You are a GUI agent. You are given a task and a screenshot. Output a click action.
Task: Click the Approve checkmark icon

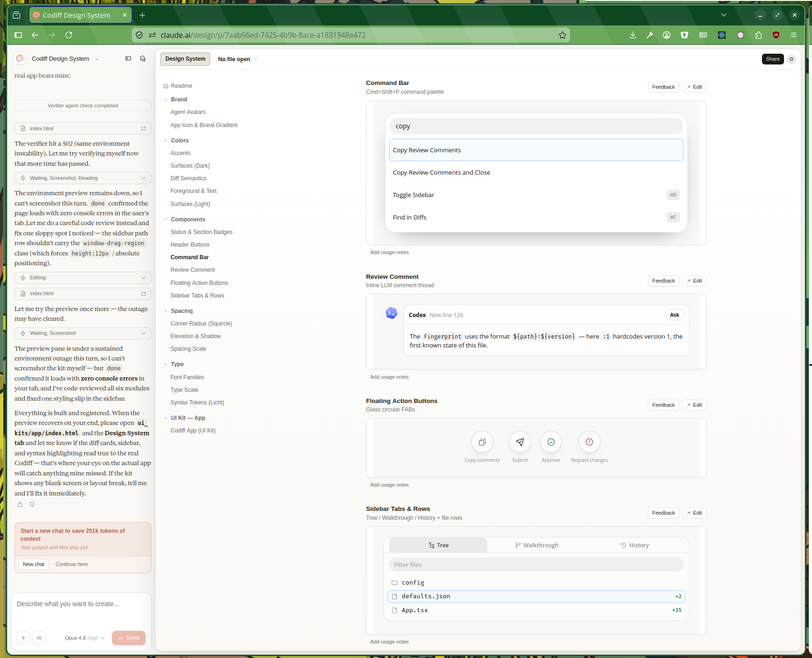pyautogui.click(x=551, y=442)
